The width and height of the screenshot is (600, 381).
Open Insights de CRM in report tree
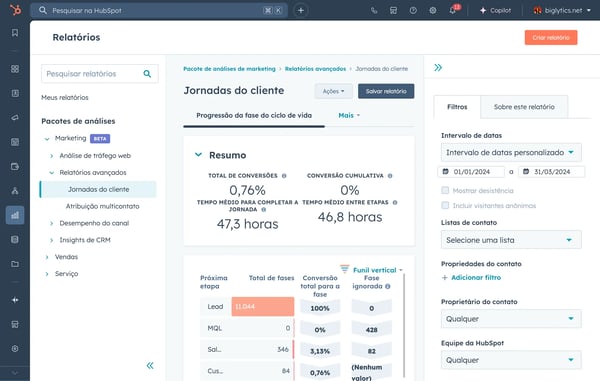pyautogui.click(x=85, y=240)
